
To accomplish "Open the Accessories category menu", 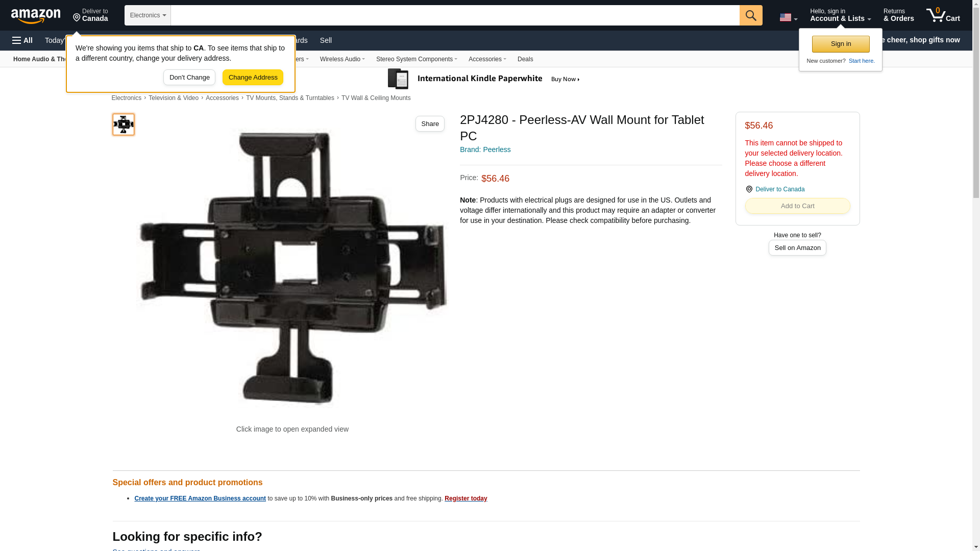I will [x=487, y=59].
